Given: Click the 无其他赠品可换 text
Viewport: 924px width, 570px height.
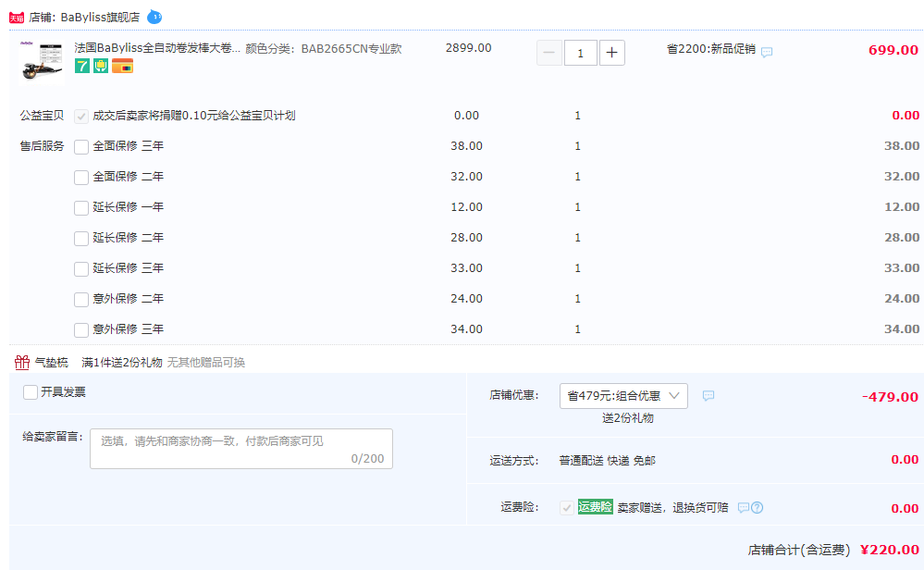Looking at the screenshot, I should (x=205, y=362).
